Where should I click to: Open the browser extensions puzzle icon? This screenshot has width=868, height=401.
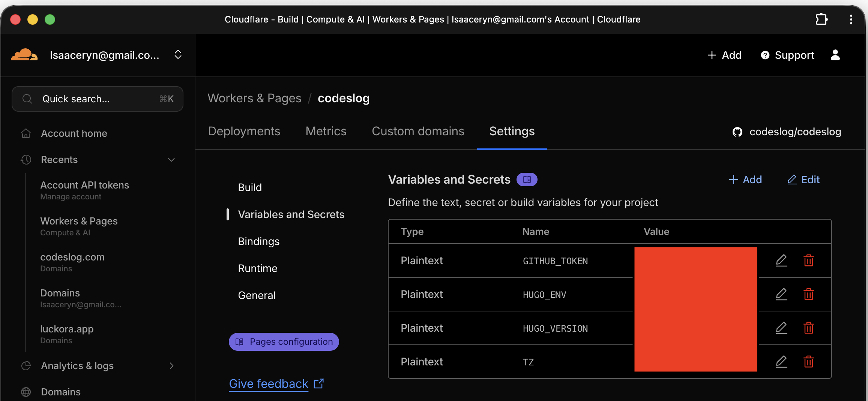point(821,19)
